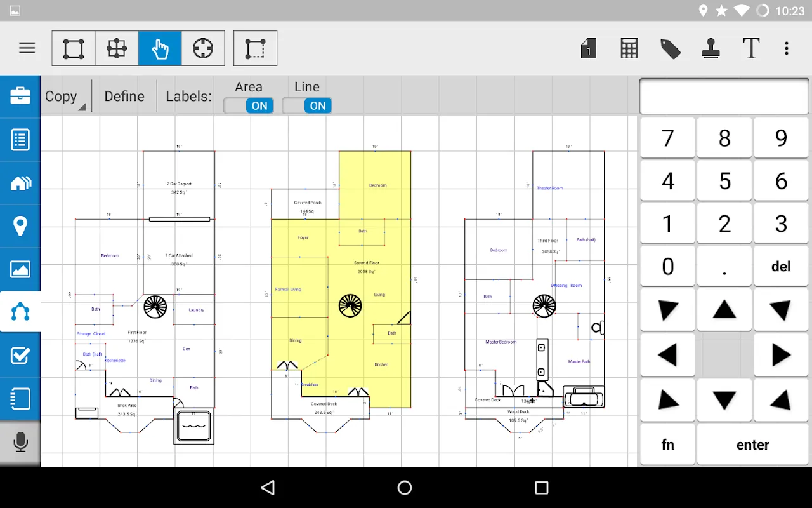Select the stamp tool icon
Screen dimensions: 812x508
pyautogui.click(x=710, y=49)
